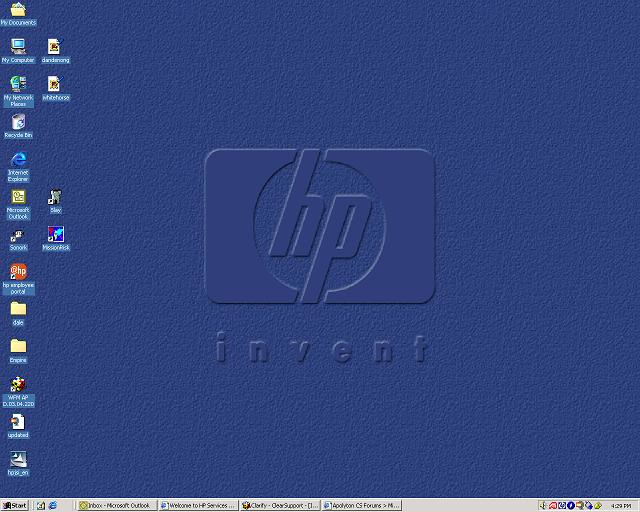The height and width of the screenshot is (512, 640).
Task: Click the taskbar clock showing 4:29 PM
Action: click(x=621, y=506)
